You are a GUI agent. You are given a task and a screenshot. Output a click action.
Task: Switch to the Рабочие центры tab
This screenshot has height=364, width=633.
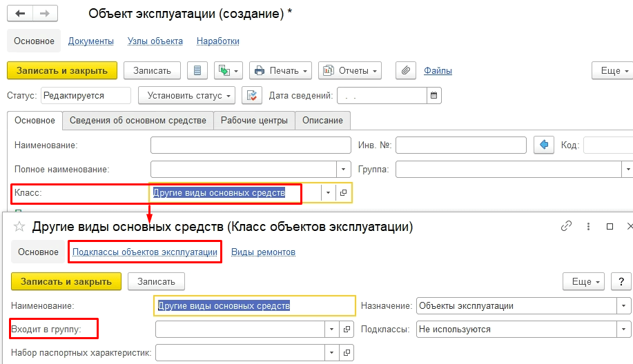click(254, 121)
